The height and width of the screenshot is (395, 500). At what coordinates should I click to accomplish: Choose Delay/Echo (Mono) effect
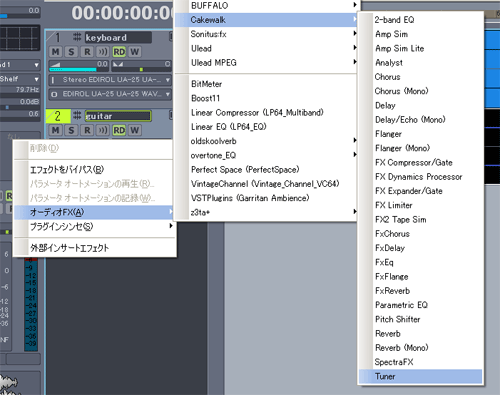click(420, 120)
